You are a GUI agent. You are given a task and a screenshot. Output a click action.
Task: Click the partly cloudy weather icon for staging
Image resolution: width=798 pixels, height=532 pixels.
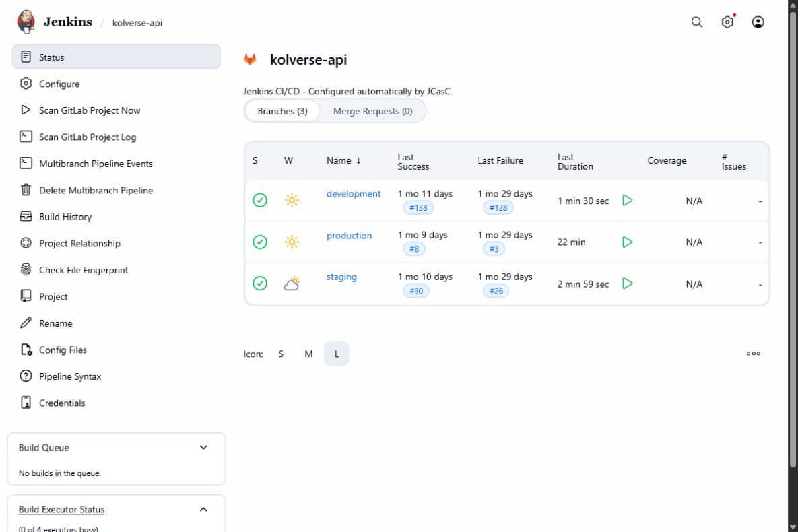click(292, 283)
